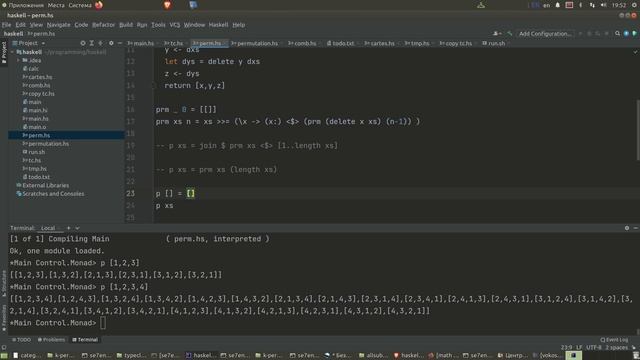This screenshot has width=640, height=360.
Task: Hide the Project panel with minus icon
Action: (x=120, y=43)
